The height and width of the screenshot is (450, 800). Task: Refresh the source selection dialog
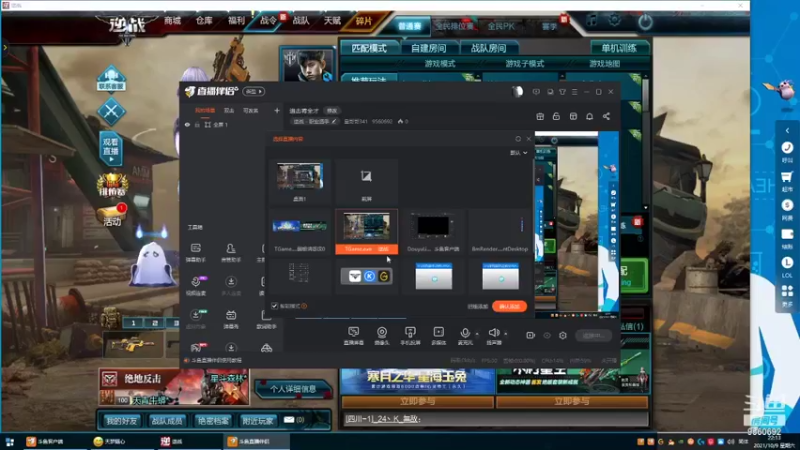(518, 139)
